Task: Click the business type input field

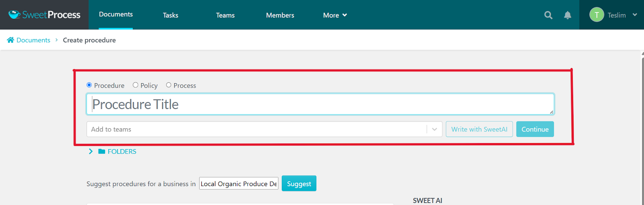Action: (x=239, y=184)
